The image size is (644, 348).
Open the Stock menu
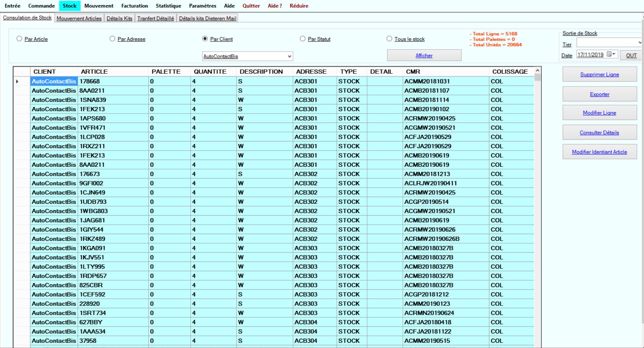[x=69, y=6]
